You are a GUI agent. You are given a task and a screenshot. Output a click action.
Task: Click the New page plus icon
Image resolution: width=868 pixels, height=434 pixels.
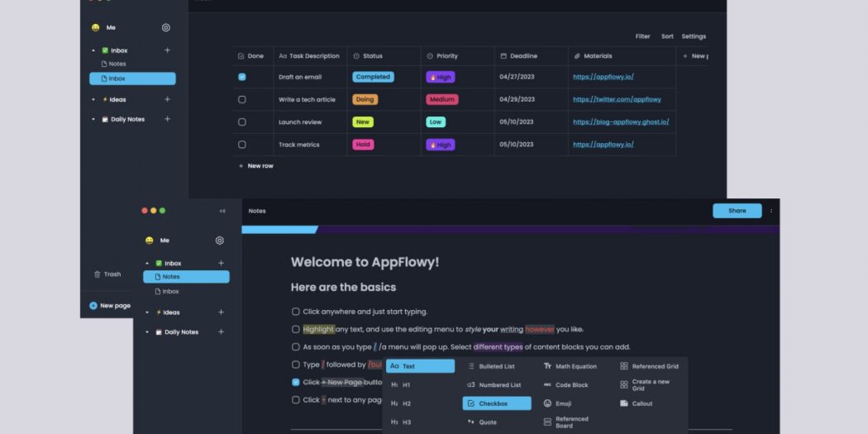pos(93,306)
